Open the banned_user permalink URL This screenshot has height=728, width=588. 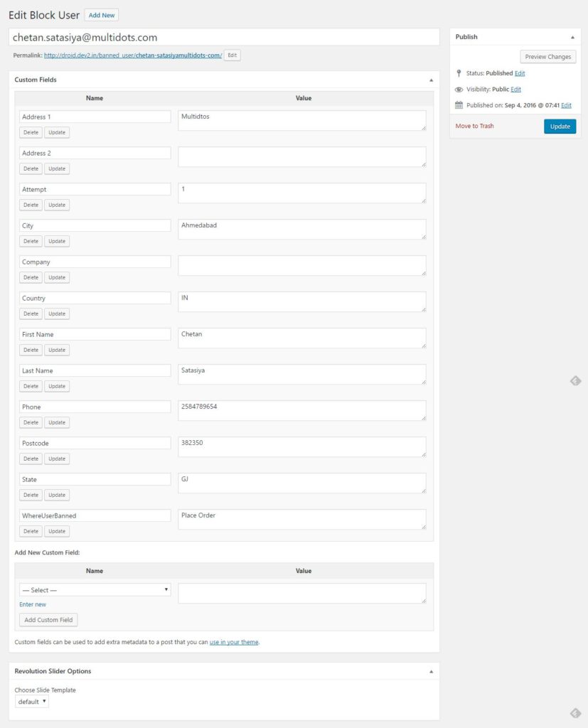133,55
